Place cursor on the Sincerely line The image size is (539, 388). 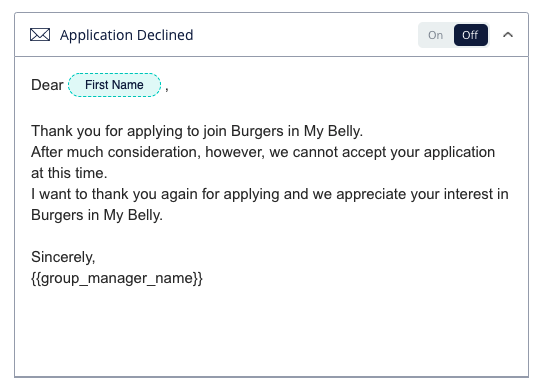tap(63, 257)
